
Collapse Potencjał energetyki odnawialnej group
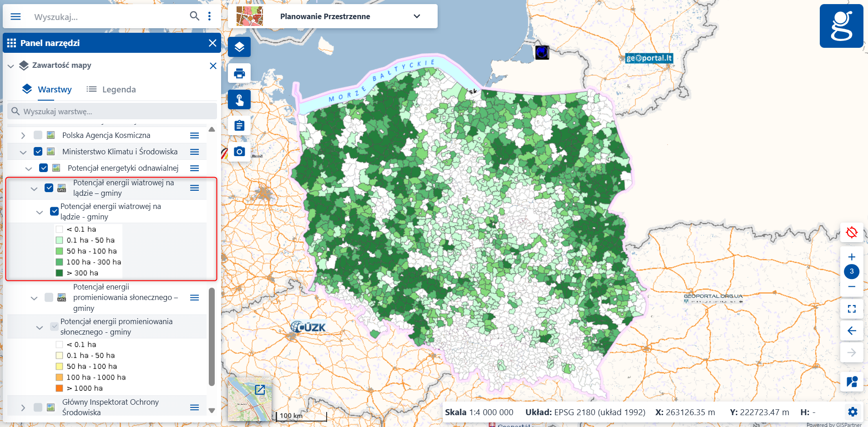28,168
